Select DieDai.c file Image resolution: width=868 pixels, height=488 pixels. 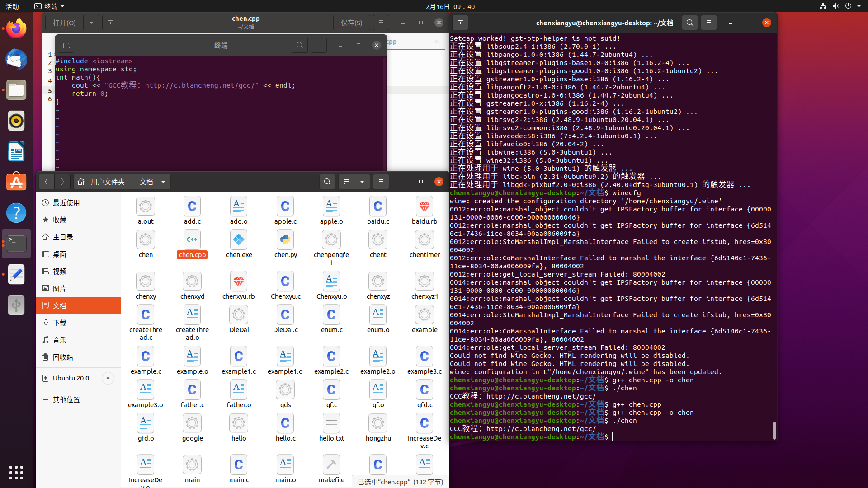(285, 319)
